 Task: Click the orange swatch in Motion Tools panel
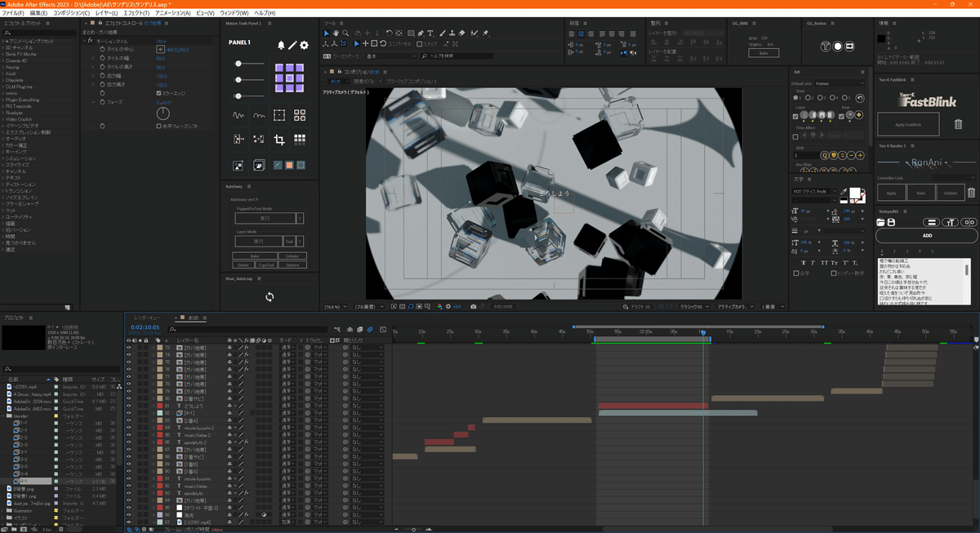289,166
